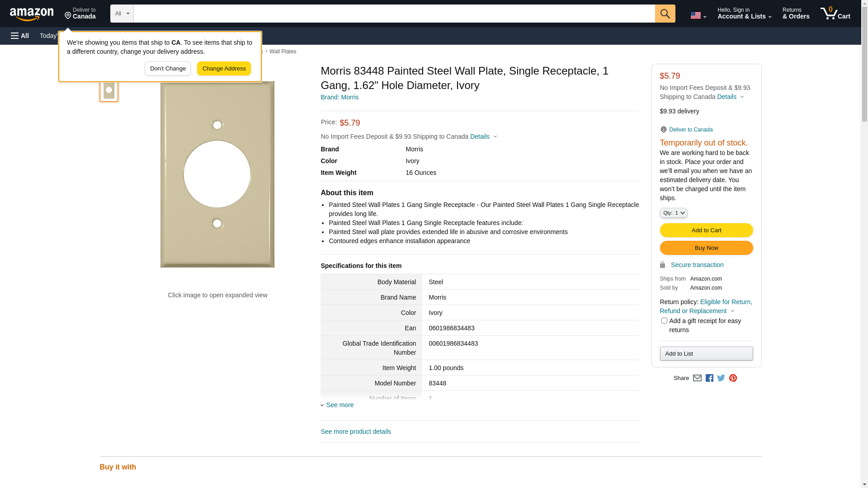
Task: Open the search category All dropdown
Action: 122,14
